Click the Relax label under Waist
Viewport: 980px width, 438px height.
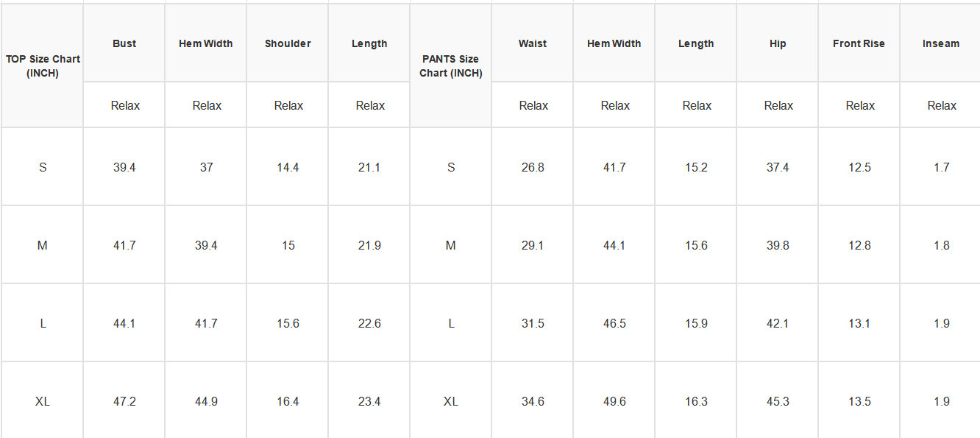(x=533, y=105)
